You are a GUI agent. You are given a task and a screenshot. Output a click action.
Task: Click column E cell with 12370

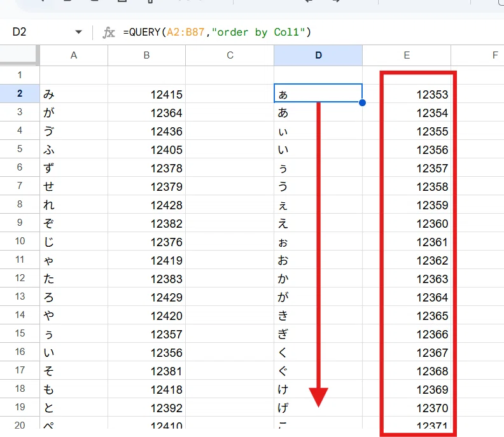tap(407, 407)
